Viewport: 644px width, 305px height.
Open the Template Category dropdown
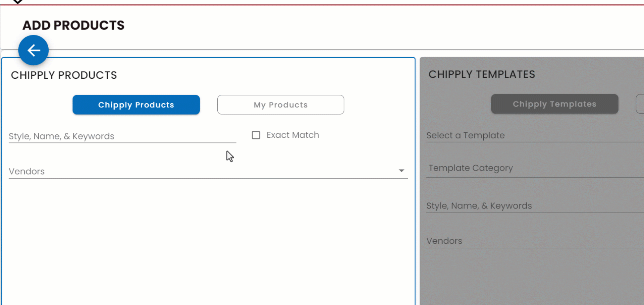point(533,168)
